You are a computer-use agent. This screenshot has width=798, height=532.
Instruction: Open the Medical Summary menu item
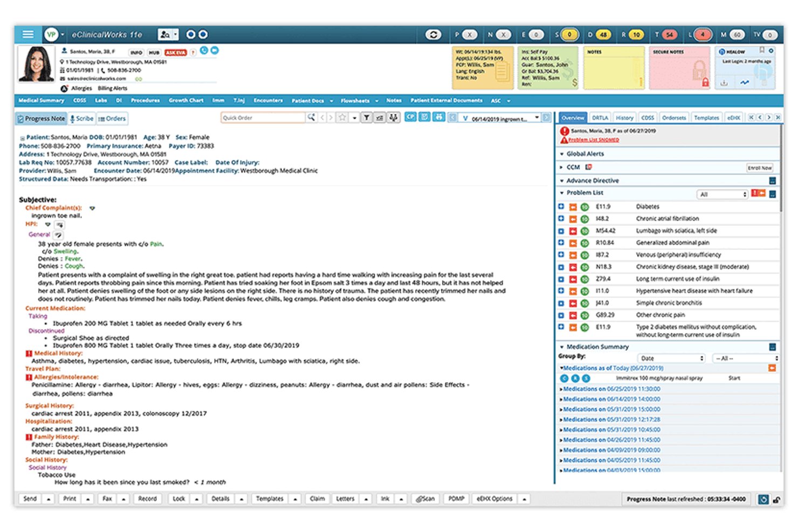(42, 100)
